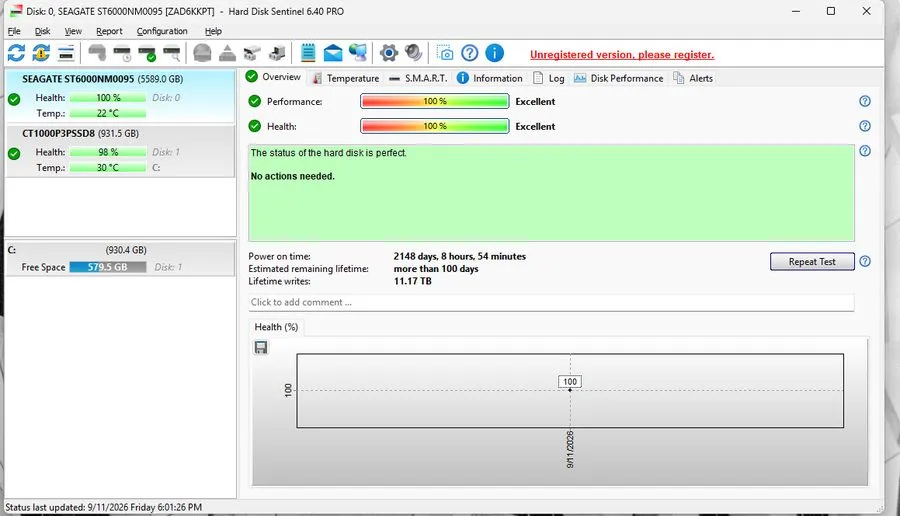900x516 pixels.
Task: Click the Free Space 579.5 GB bar
Action: click(x=108, y=267)
